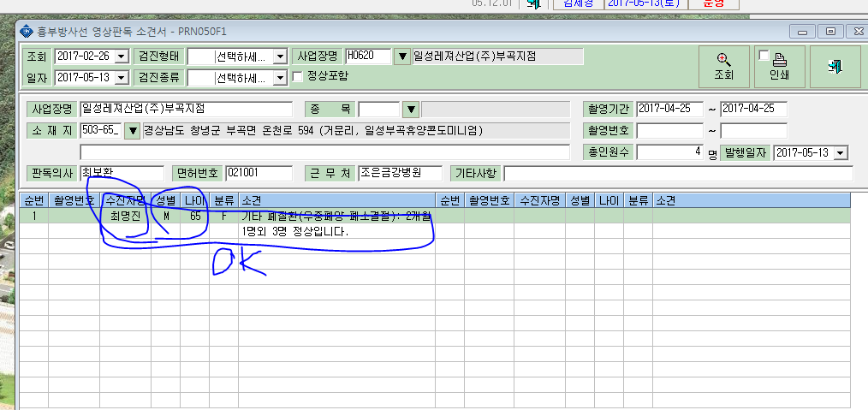The height and width of the screenshot is (410, 868).
Task: Open the 사업장명 H0620 lookup arrow
Action: point(401,56)
